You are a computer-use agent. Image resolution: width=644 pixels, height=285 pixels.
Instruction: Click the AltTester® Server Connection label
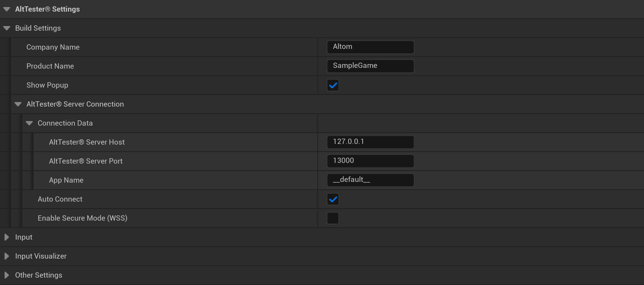tap(75, 104)
